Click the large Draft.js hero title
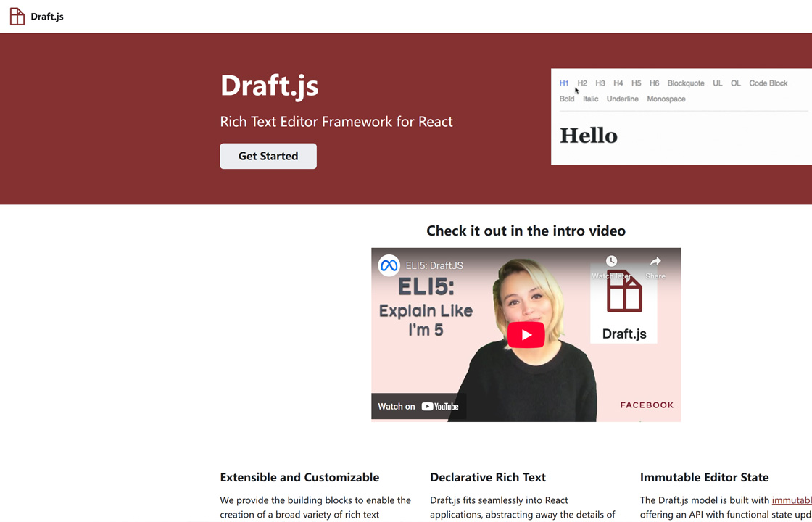The image size is (812, 522). [269, 86]
